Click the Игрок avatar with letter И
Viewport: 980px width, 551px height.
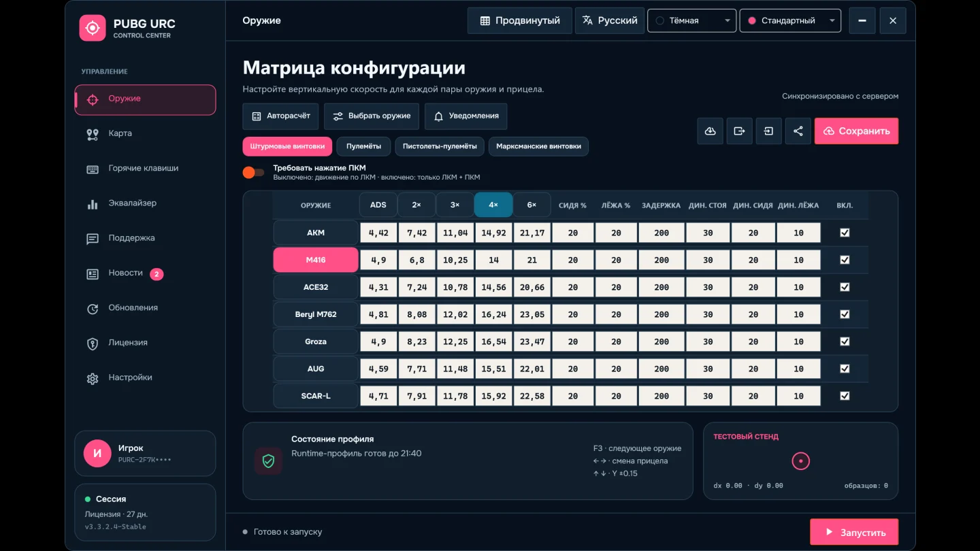tap(97, 453)
